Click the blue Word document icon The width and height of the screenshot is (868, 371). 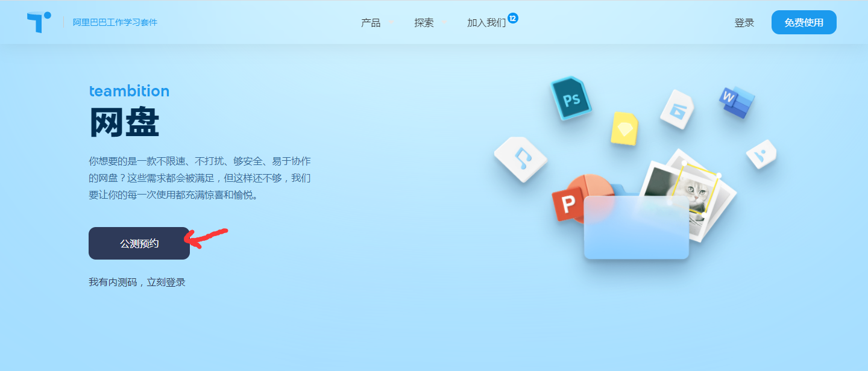[737, 101]
